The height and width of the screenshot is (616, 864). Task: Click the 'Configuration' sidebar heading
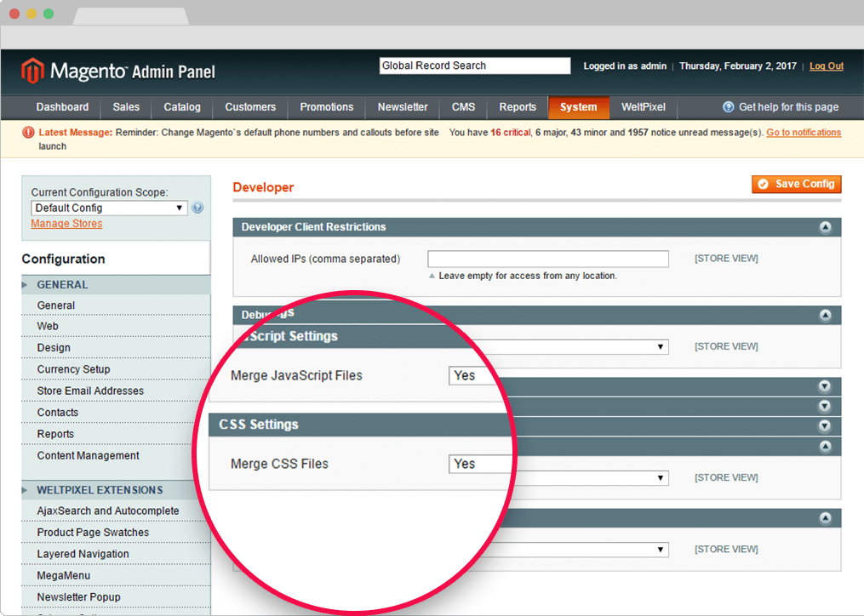click(63, 259)
